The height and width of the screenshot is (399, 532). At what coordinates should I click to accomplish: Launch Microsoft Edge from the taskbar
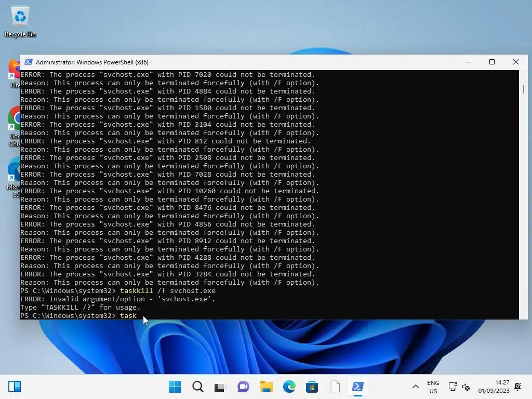coord(289,387)
